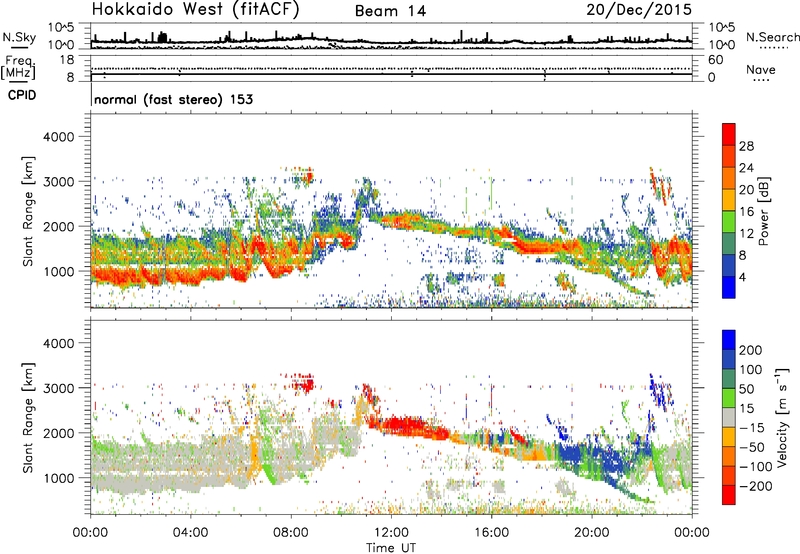The width and height of the screenshot is (800, 554).
Task: Click 'Slant Range [km]' label of the power panel
Action: 28,211
